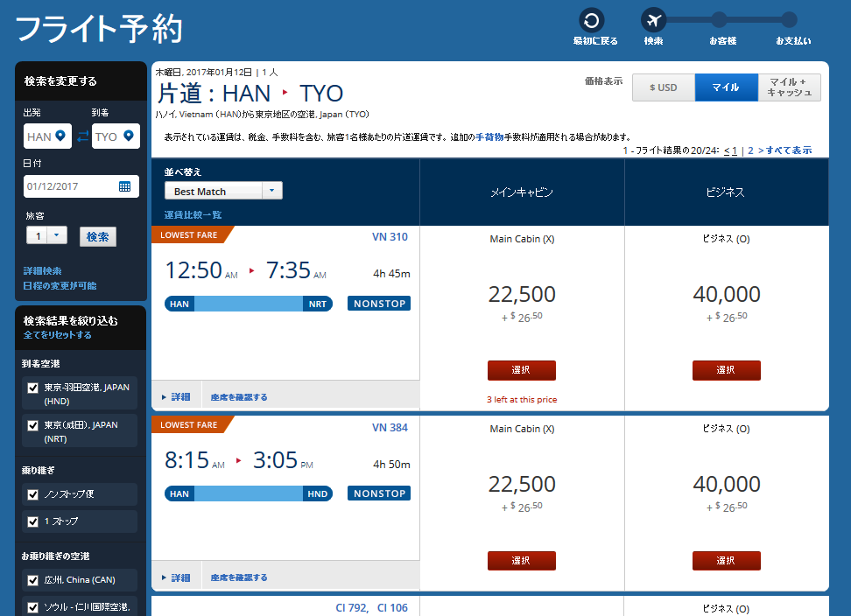This screenshot has width=851, height=616.
Task: Uncheck the Tokyo Haneda (HND) airport filter
Action: pyautogui.click(x=33, y=388)
